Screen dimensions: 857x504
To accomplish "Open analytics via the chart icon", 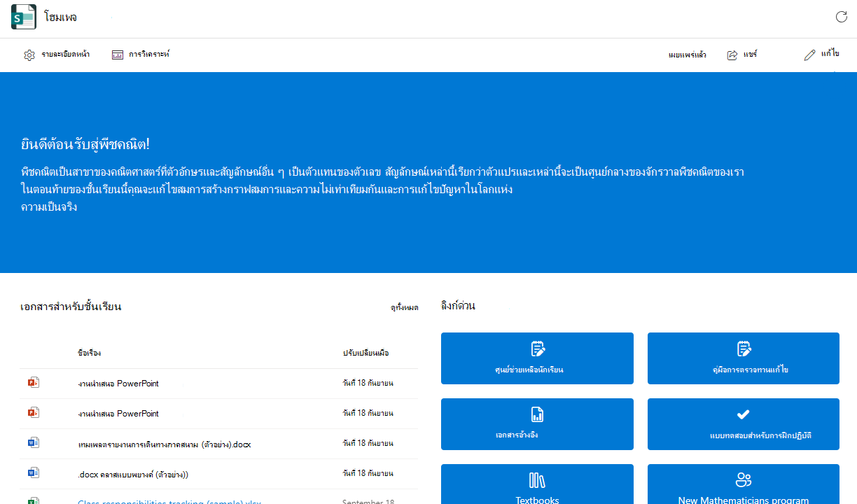I will coord(118,55).
